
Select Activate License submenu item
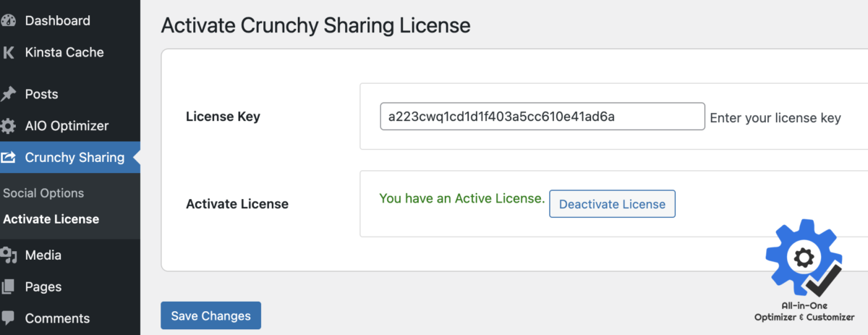(51, 219)
